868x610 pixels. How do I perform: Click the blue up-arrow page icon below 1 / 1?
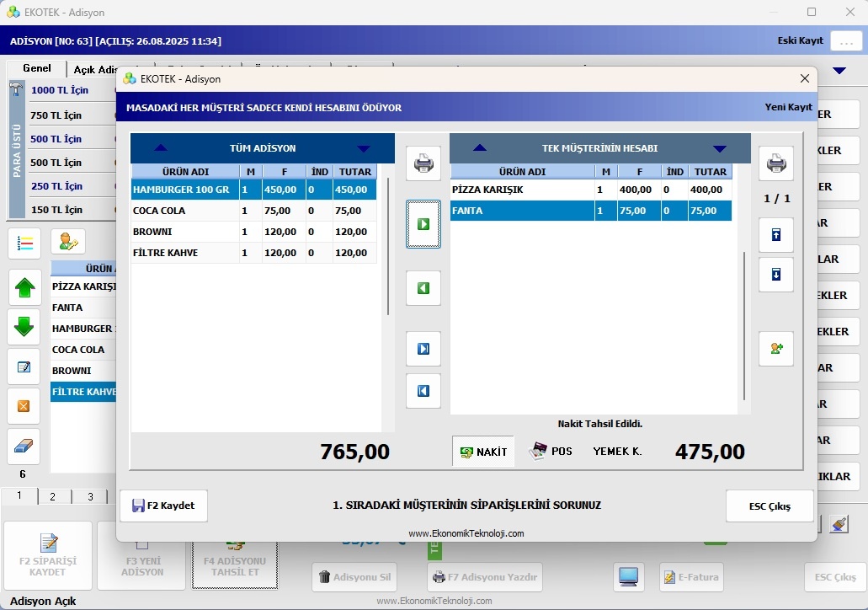(776, 235)
